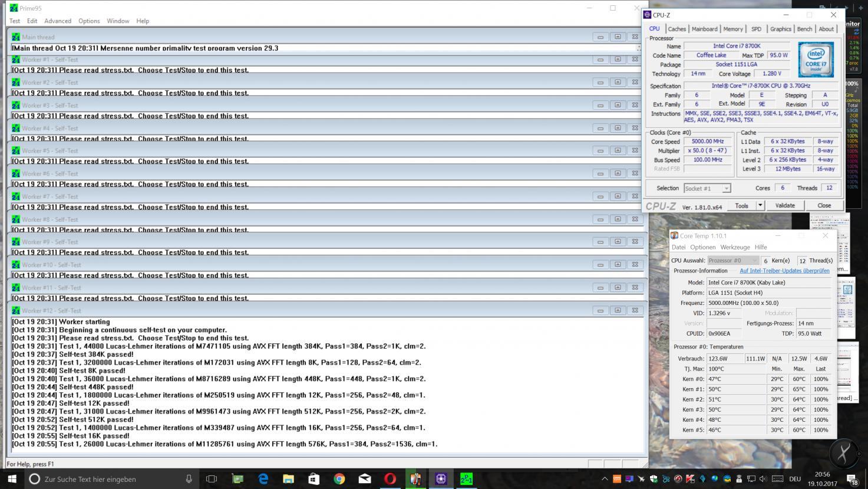Click the Worker #4 window icon
868x489 pixels.
tap(16, 128)
